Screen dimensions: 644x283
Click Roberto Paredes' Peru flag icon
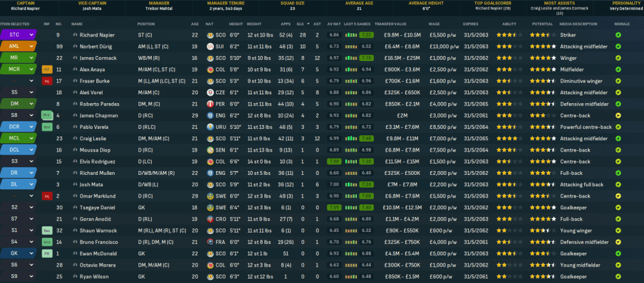(210, 104)
